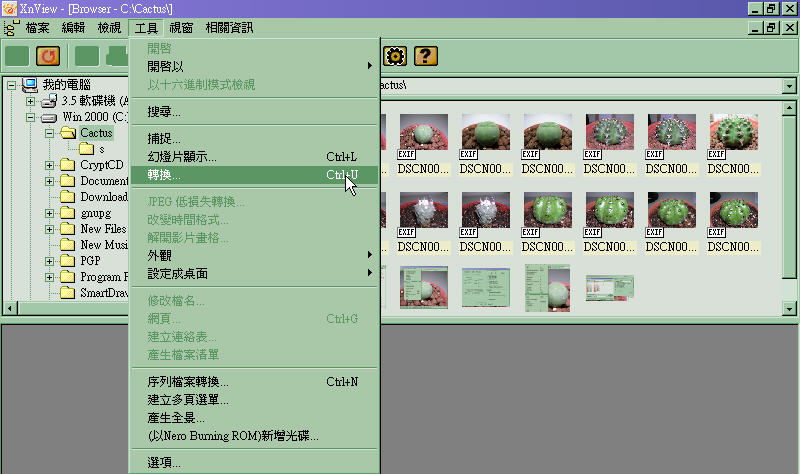Select landscape screenshot thumbnail with menu over cactus
This screenshot has width=800, height=474.
(x=423, y=287)
